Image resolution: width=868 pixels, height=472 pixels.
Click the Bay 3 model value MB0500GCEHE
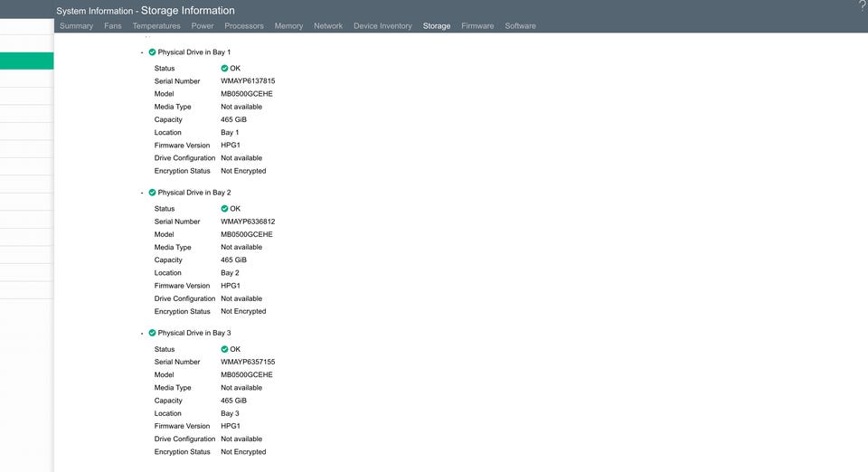(247, 374)
